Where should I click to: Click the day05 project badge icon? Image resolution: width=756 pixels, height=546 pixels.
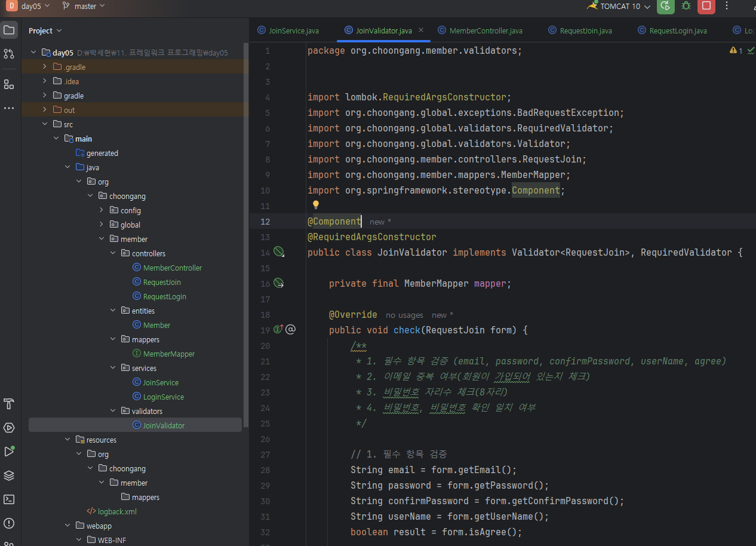click(x=12, y=6)
